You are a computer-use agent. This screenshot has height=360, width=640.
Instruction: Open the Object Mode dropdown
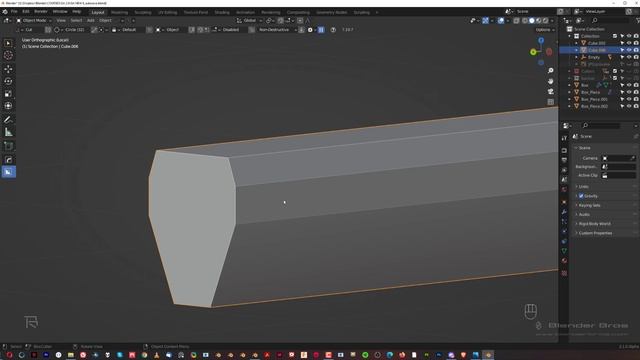34,20
